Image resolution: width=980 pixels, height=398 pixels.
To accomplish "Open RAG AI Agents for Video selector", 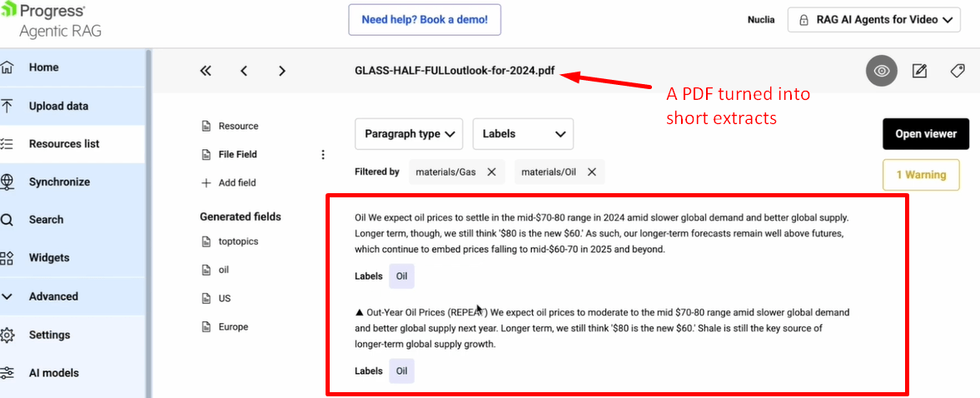I will [x=874, y=20].
